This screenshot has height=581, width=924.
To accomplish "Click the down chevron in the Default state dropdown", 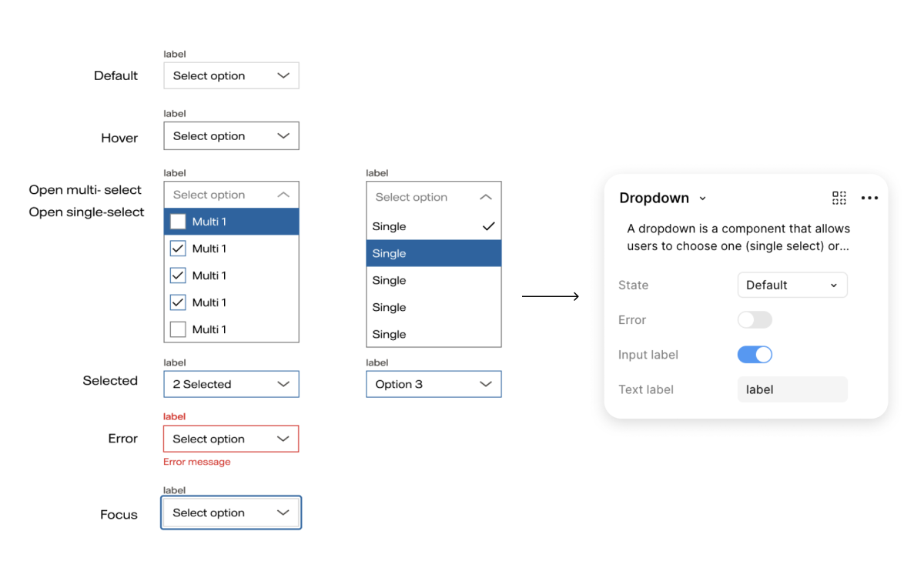I will [283, 75].
